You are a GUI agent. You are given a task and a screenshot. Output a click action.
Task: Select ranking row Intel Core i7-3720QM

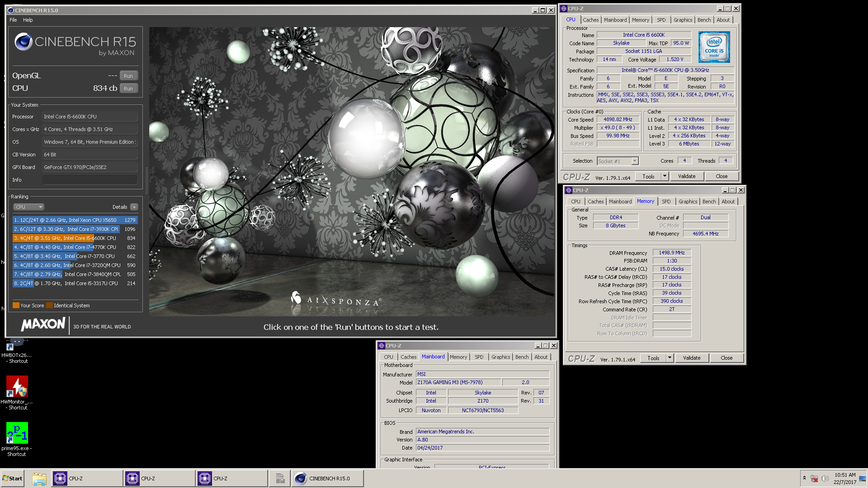pos(75,265)
